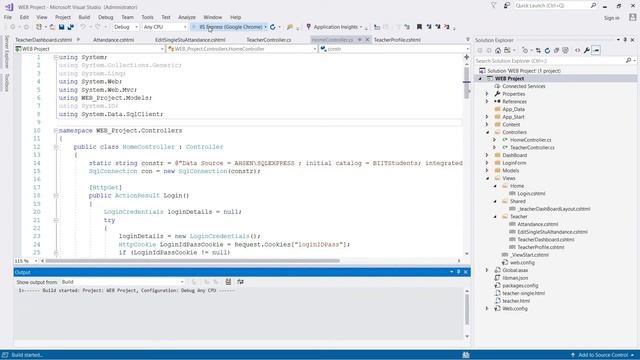This screenshot has width=640, height=360.
Task: Open the Debug menu
Action: tap(105, 17)
